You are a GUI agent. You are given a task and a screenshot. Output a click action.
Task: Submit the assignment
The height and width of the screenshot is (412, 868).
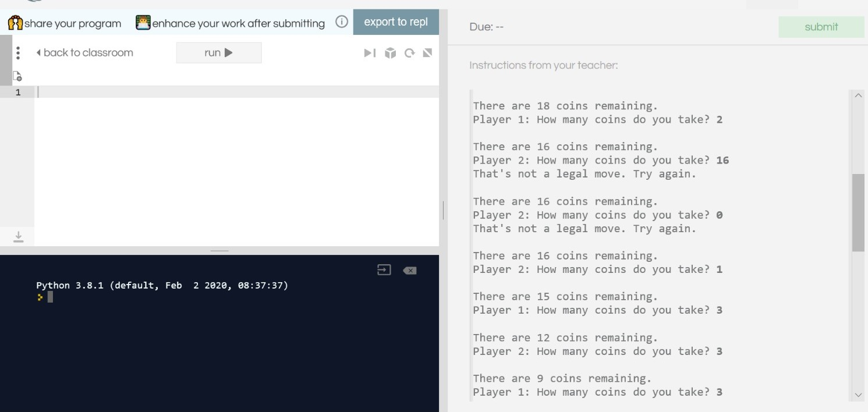click(x=821, y=27)
